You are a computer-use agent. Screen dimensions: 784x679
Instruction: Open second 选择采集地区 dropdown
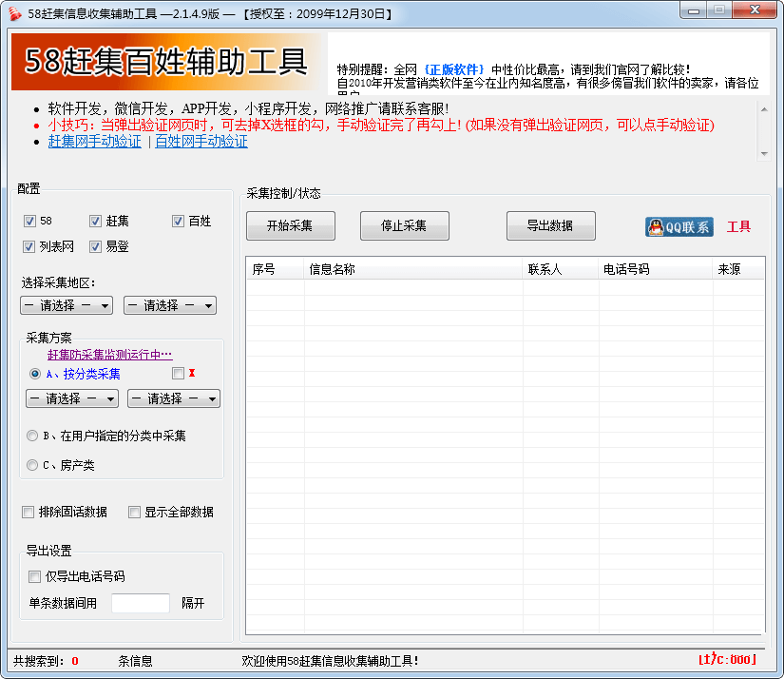pos(170,305)
